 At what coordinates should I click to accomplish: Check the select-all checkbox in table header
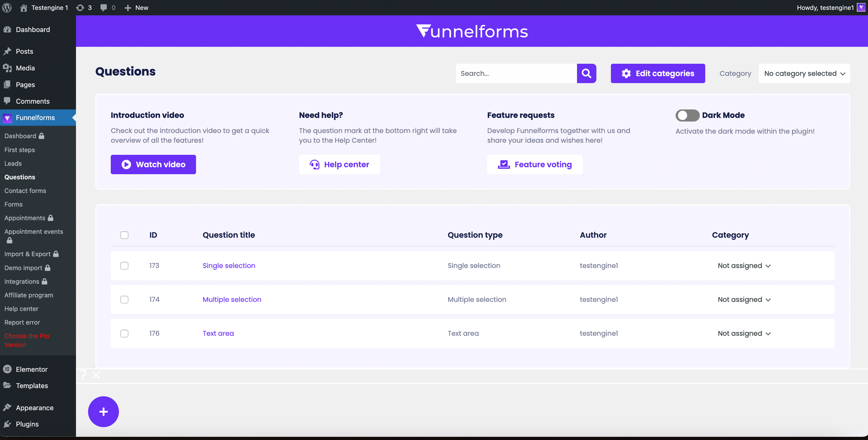(x=124, y=235)
